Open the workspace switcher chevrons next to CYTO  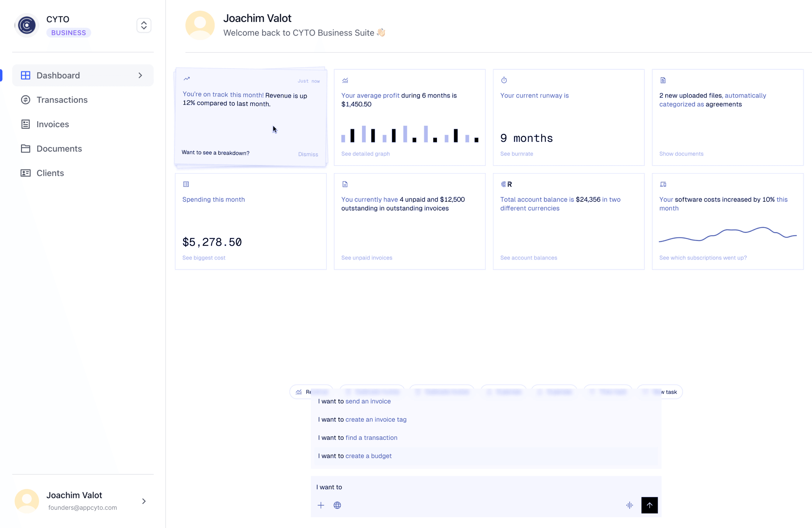(x=144, y=25)
